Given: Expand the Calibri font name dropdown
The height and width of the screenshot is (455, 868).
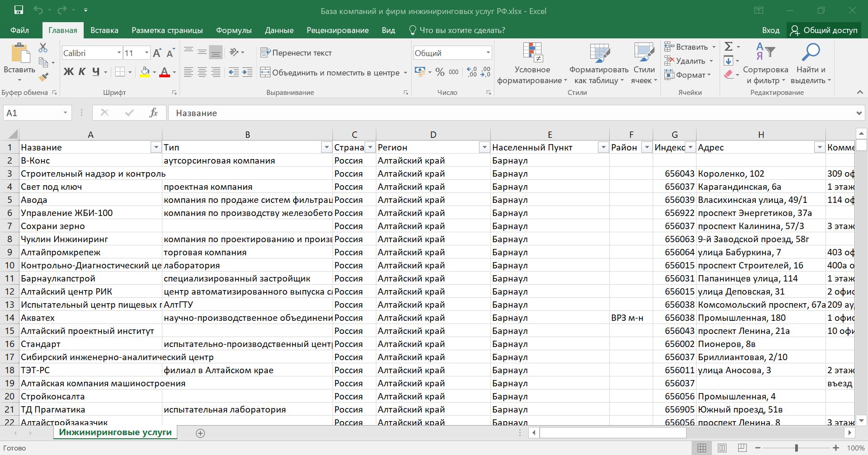Looking at the screenshot, I should [x=119, y=53].
